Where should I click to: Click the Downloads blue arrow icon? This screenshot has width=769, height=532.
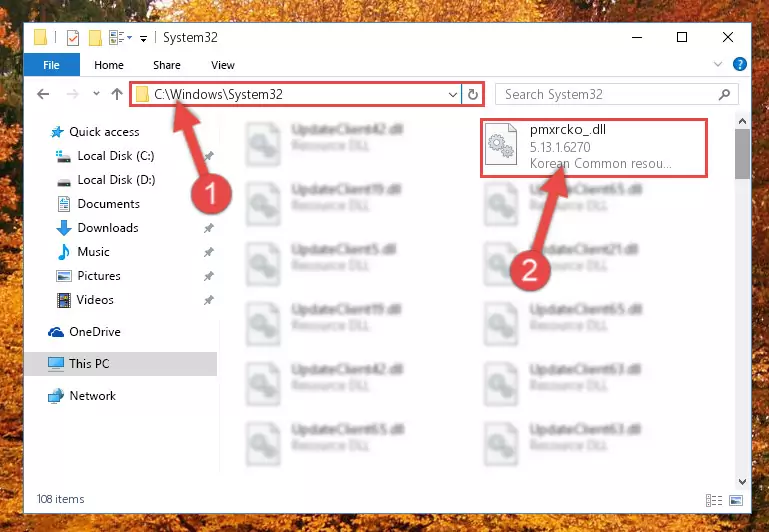(64, 228)
